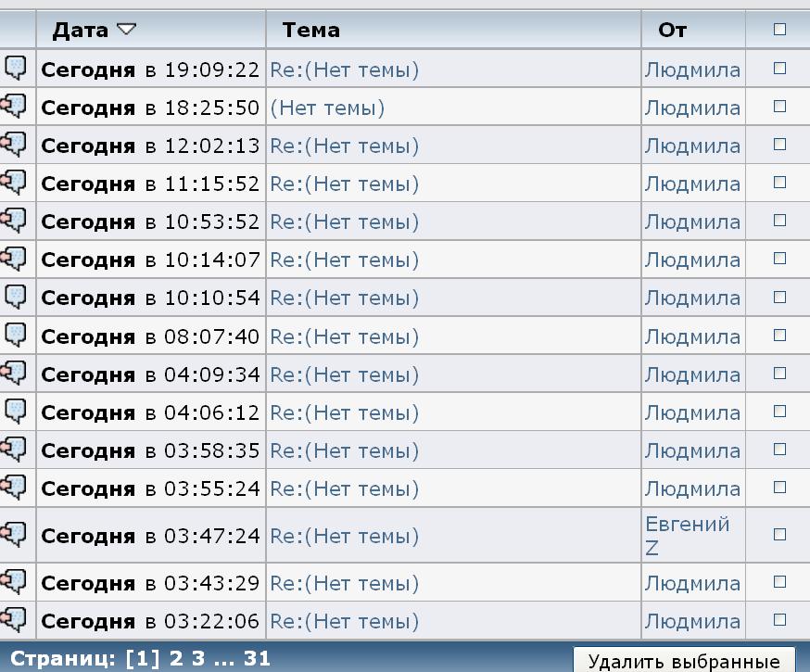This screenshot has width=810, height=672.
Task: Click message icon for the 12:02:13 row
Action: [x=13, y=145]
